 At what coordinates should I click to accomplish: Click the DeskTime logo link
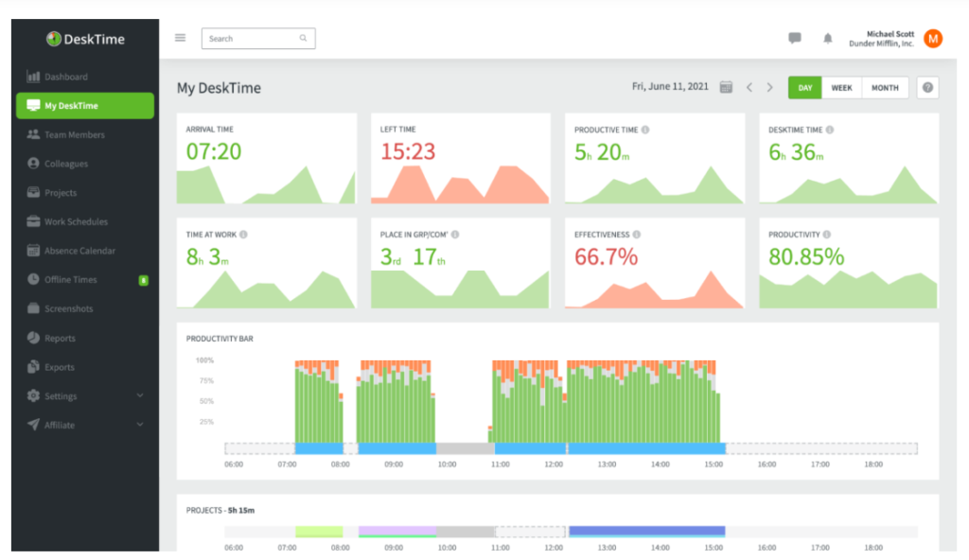pyautogui.click(x=85, y=39)
